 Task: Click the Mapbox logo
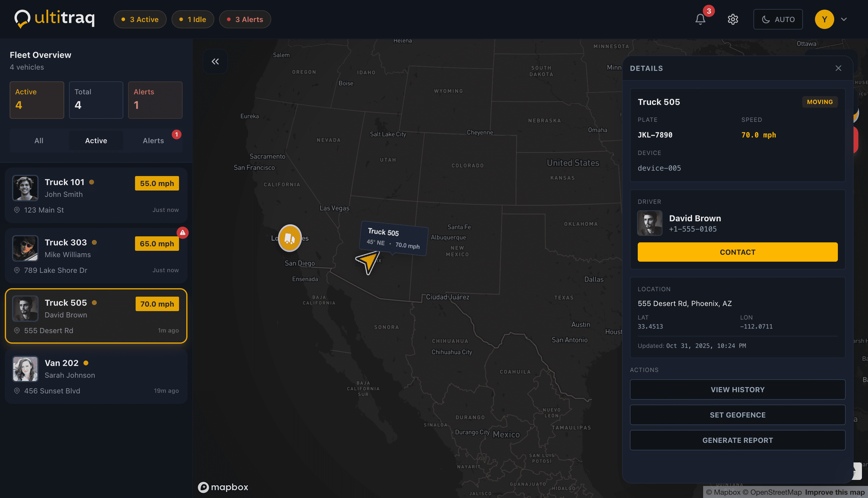[223, 487]
